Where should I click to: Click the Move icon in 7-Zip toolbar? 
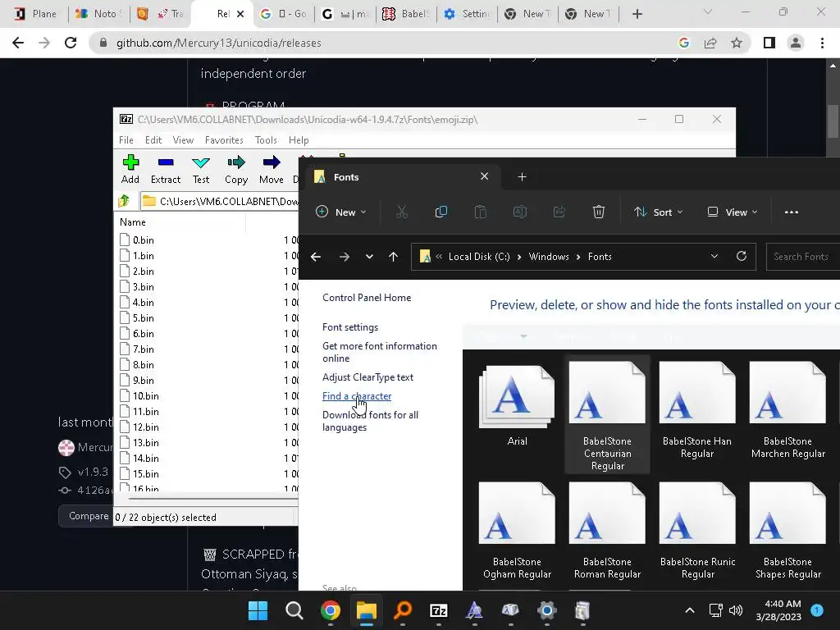[272, 169]
